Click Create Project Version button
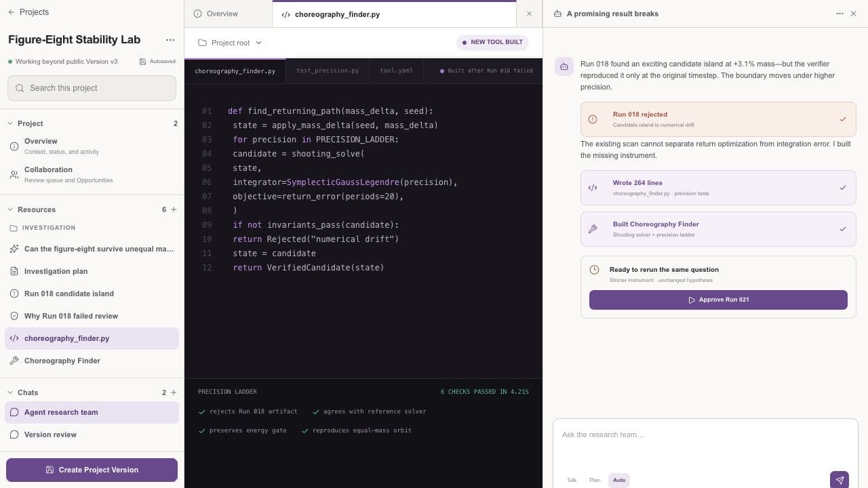The height and width of the screenshot is (488, 868). [x=92, y=470]
